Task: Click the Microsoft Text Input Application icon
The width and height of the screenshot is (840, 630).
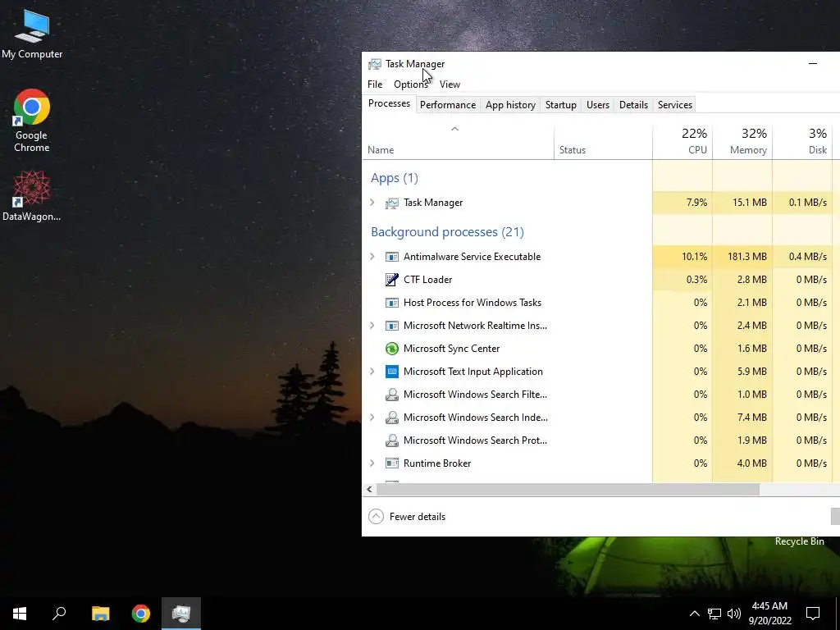Action: pyautogui.click(x=391, y=372)
